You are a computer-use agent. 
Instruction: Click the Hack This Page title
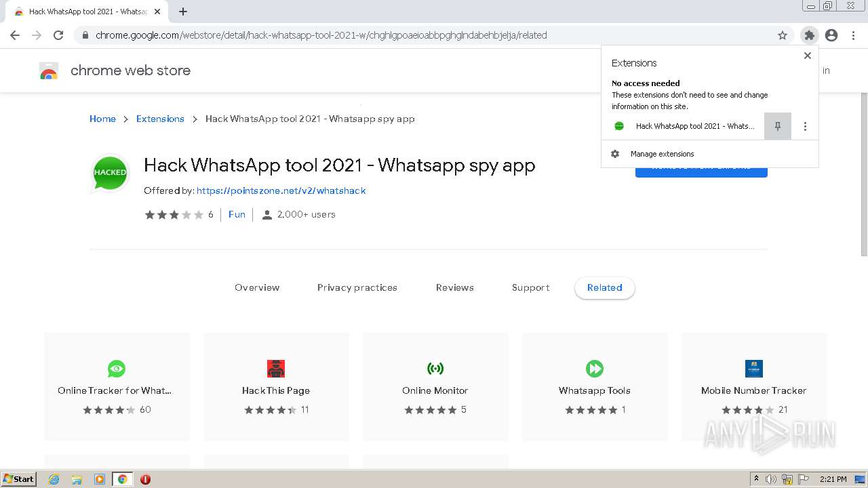276,390
